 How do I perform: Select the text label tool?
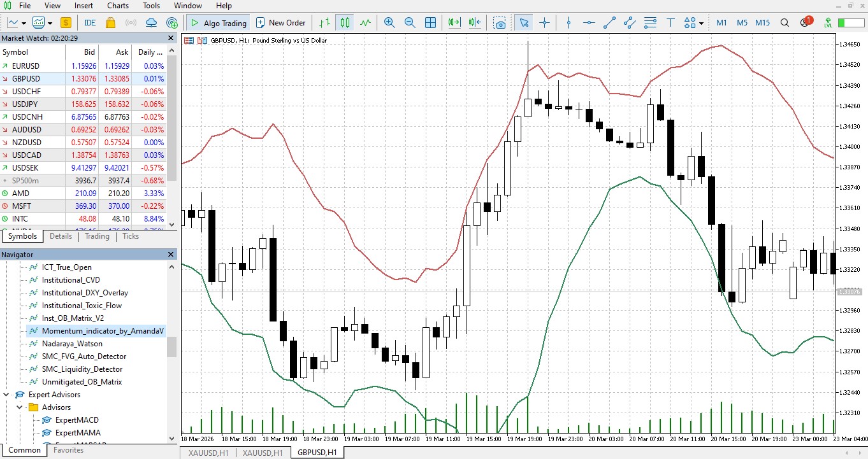click(670, 23)
